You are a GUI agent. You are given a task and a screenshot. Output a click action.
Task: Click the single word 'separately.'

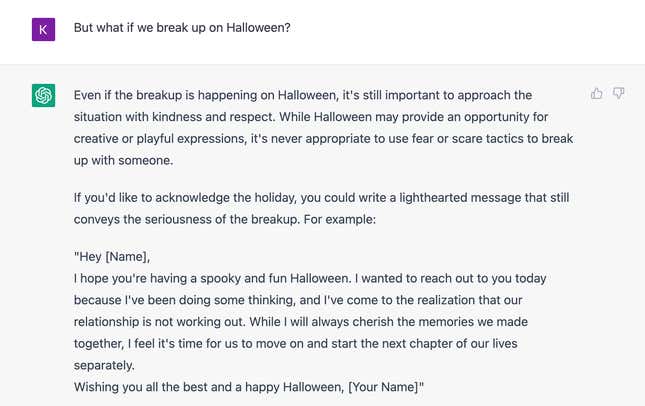tap(104, 365)
